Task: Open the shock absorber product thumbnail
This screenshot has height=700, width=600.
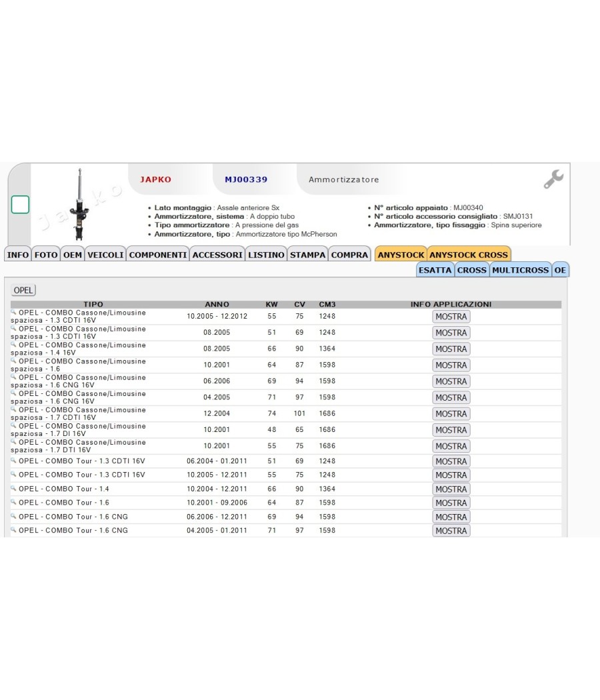Action: (x=79, y=204)
